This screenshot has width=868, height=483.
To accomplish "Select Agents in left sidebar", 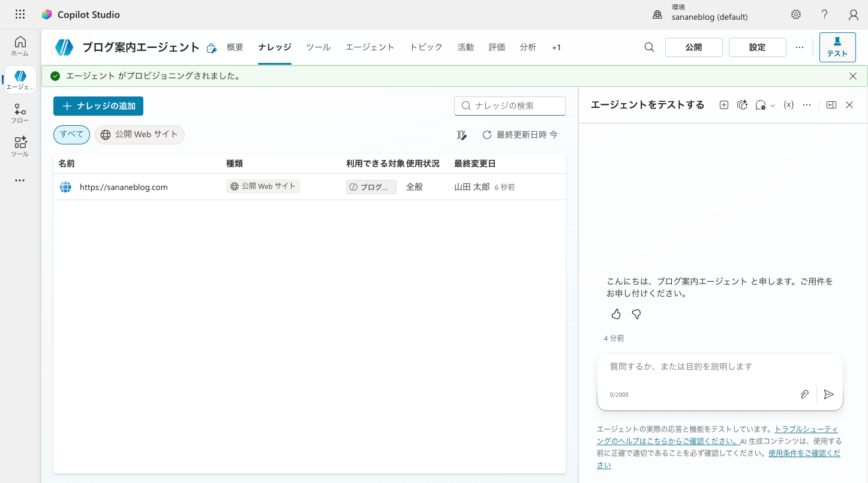I will tap(20, 80).
